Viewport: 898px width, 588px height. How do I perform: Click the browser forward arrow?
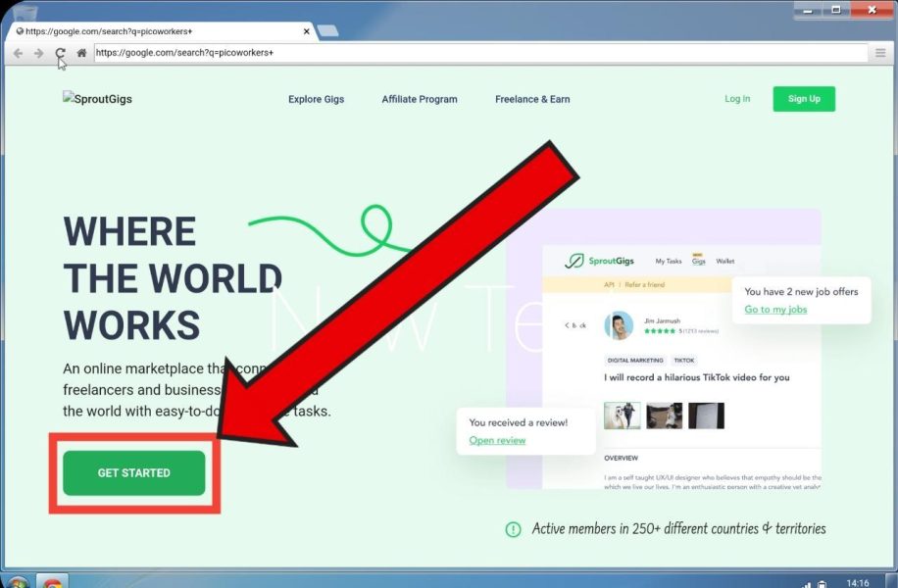[38, 53]
